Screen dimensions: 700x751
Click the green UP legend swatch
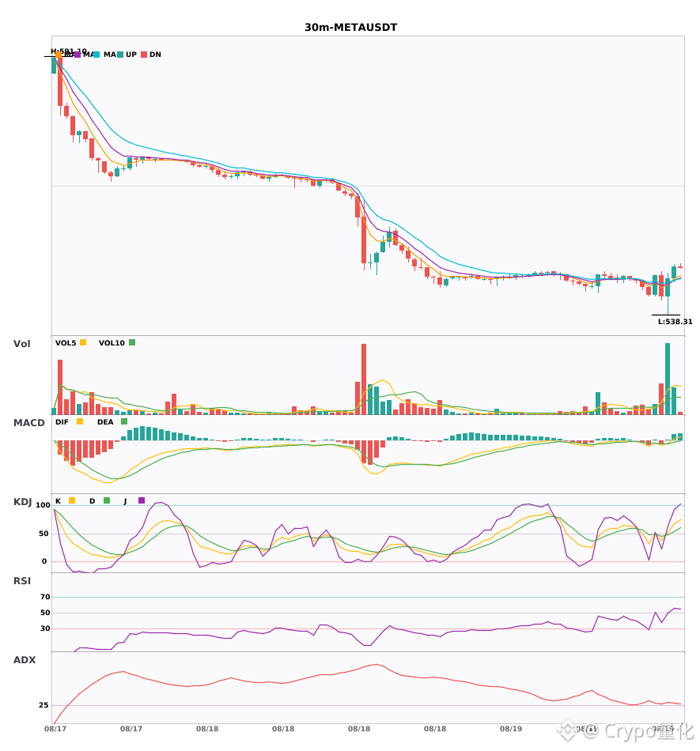pos(120,55)
